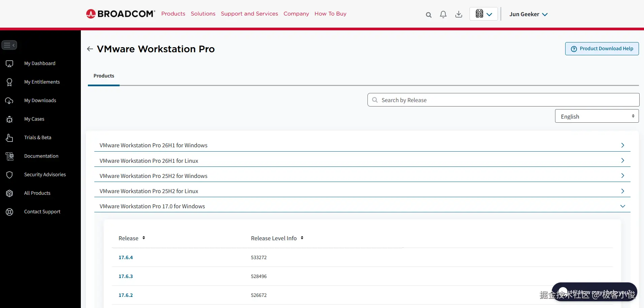644x308 pixels.
Task: Go to My Entitlements
Action: tap(42, 82)
